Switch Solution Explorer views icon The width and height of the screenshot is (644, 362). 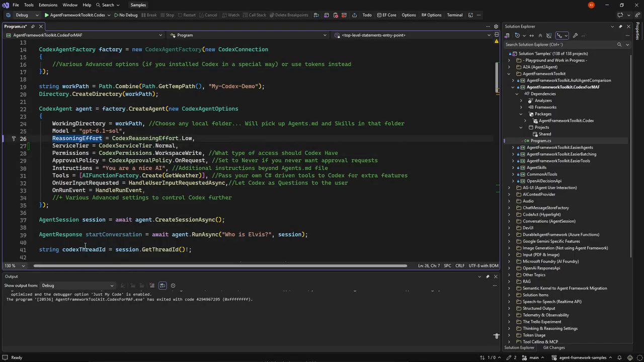pos(508,35)
